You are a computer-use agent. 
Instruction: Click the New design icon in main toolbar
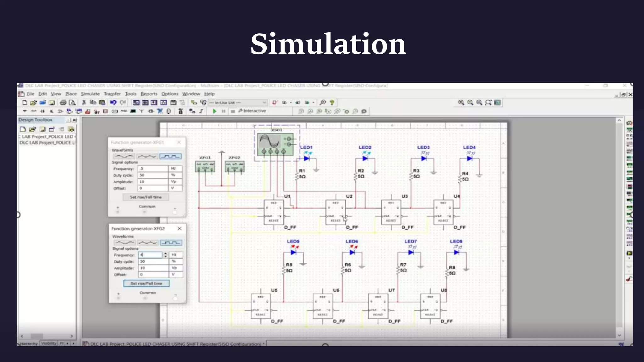25,102
